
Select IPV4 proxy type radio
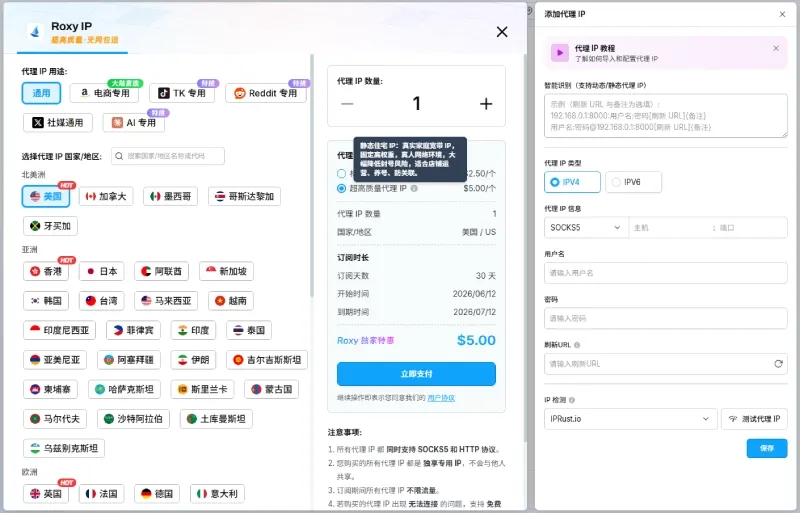[x=572, y=182]
